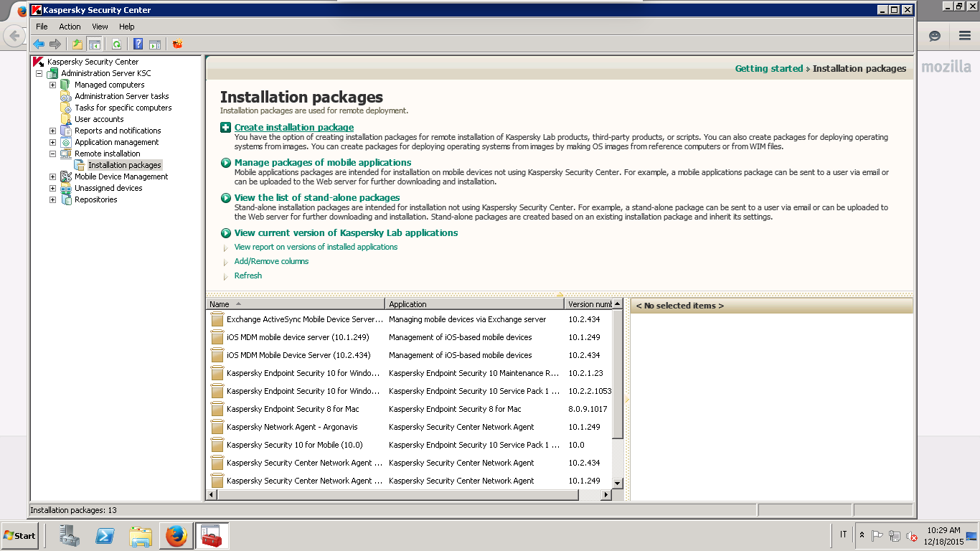Viewport: 980px width, 551px height.
Task: Click the red toolbox icon in the toolbar
Action: tap(177, 44)
